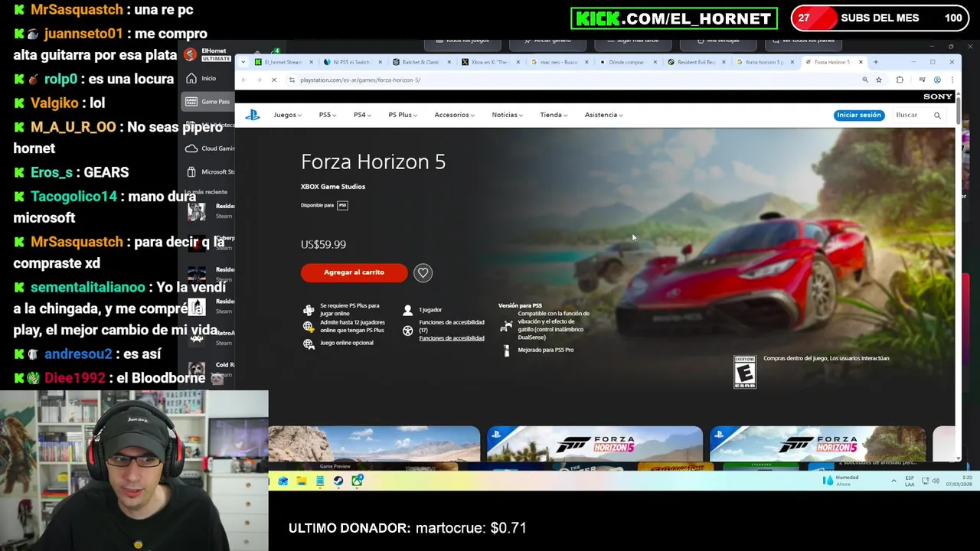Open the Chrome three-dot menu

(x=952, y=80)
